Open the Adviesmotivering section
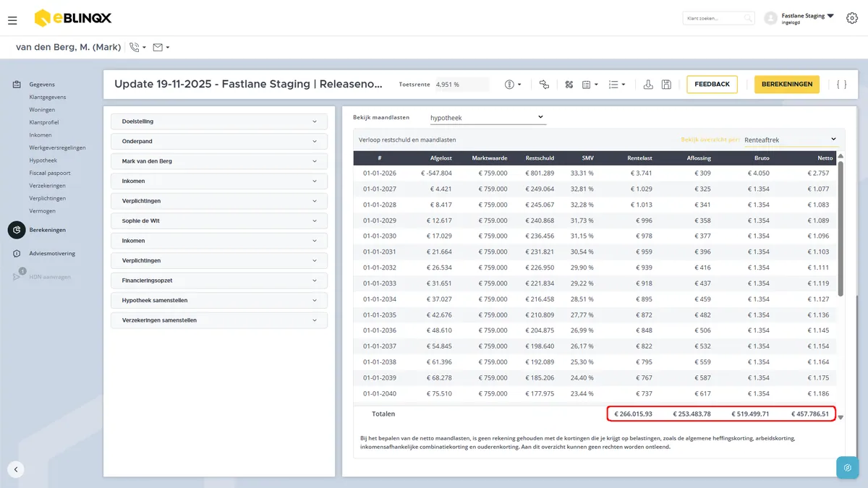 pyautogui.click(x=52, y=254)
